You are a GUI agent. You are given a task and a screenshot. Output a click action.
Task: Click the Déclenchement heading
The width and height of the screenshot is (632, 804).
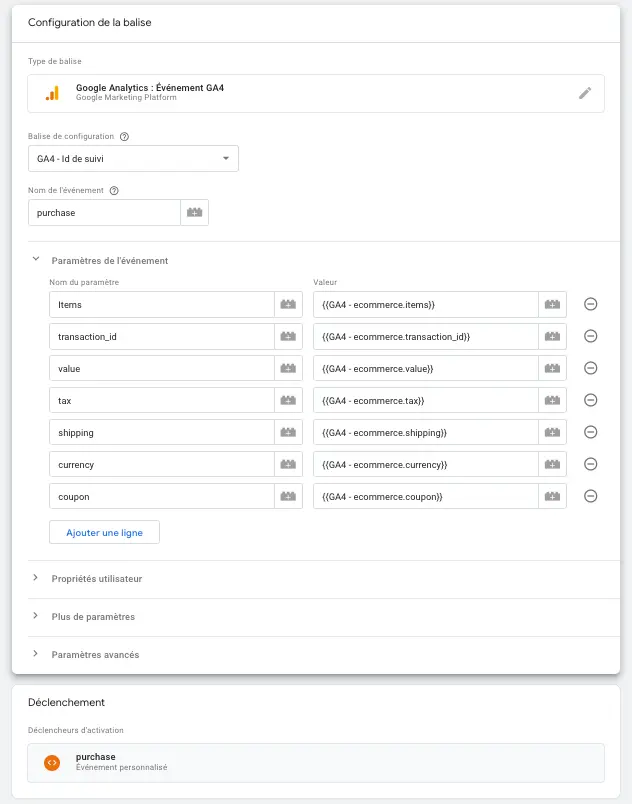point(66,702)
